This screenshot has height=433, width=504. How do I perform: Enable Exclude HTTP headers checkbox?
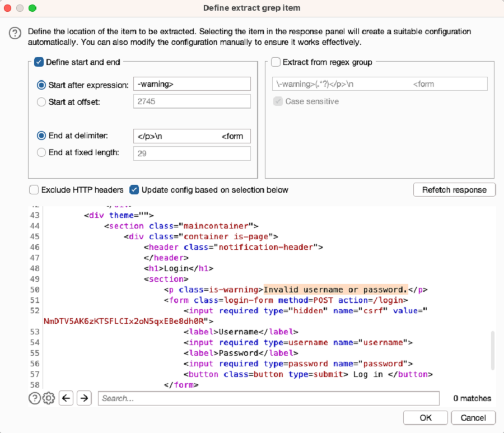pos(34,190)
